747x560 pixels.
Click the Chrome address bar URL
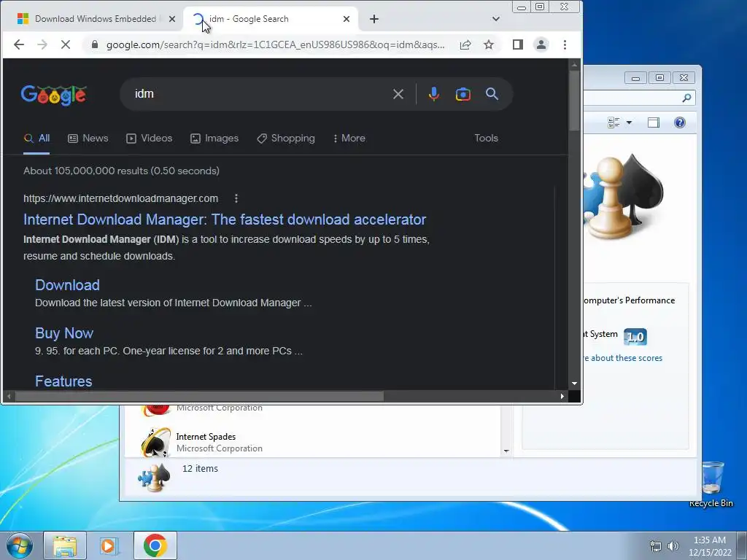275,44
